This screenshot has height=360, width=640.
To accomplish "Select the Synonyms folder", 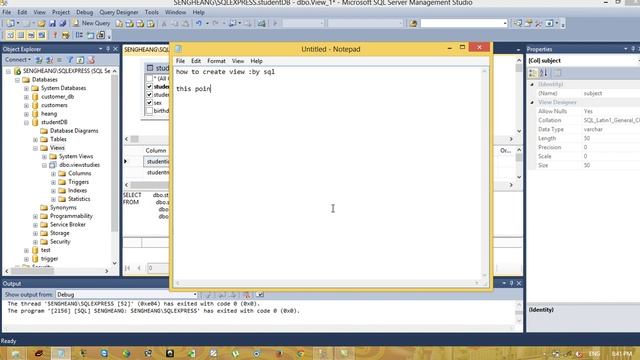I will pos(63,208).
